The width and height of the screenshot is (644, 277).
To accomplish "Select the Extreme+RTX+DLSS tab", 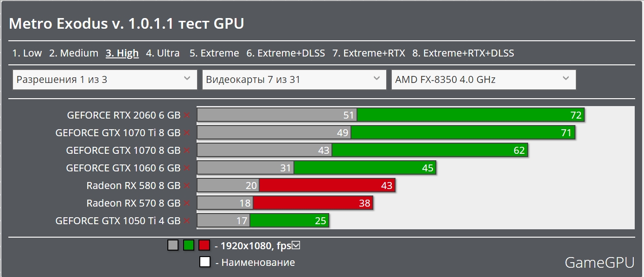I will (463, 53).
